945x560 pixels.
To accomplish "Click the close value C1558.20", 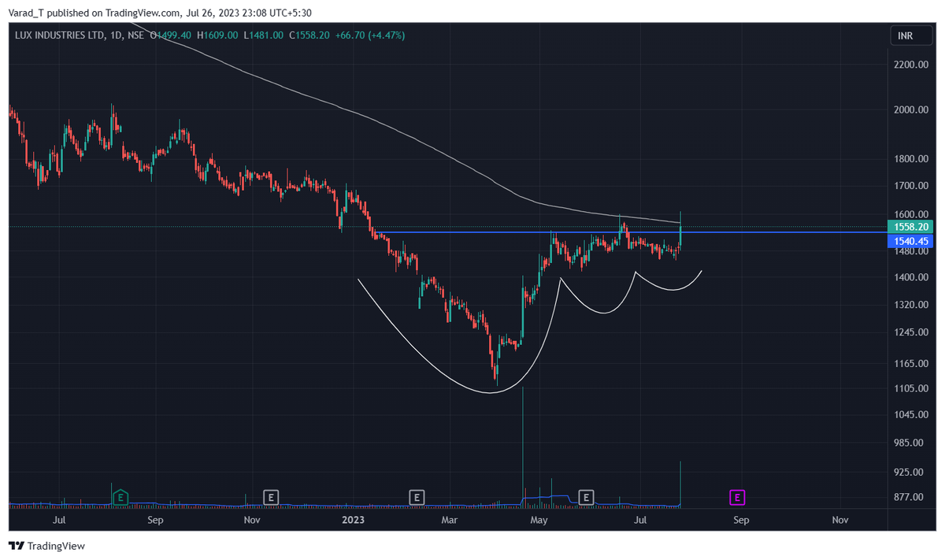I will [x=309, y=35].
